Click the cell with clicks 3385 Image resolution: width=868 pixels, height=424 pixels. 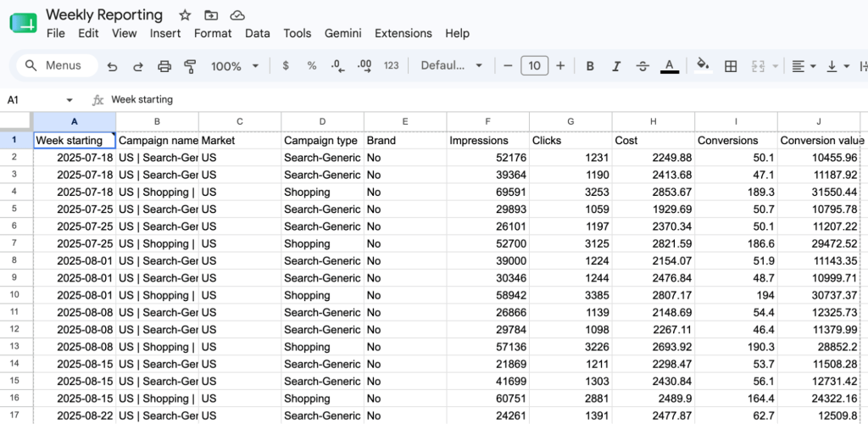pyautogui.click(x=570, y=295)
